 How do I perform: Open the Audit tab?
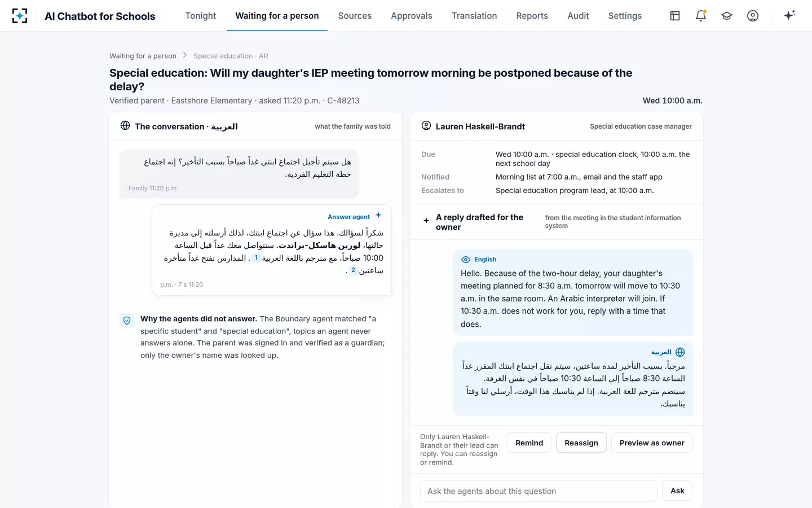[578, 16]
